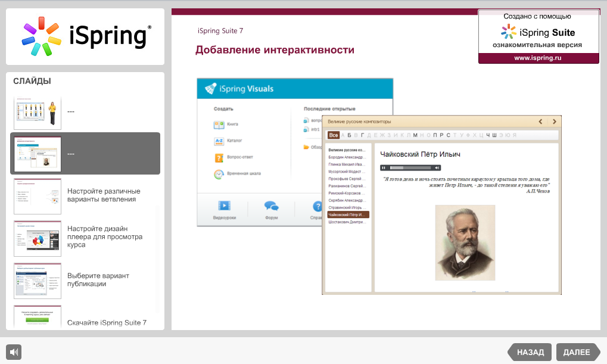Select Рахманинов Сергей in the composer list
Image resolution: width=607 pixels, height=364 pixels.
[x=347, y=186]
